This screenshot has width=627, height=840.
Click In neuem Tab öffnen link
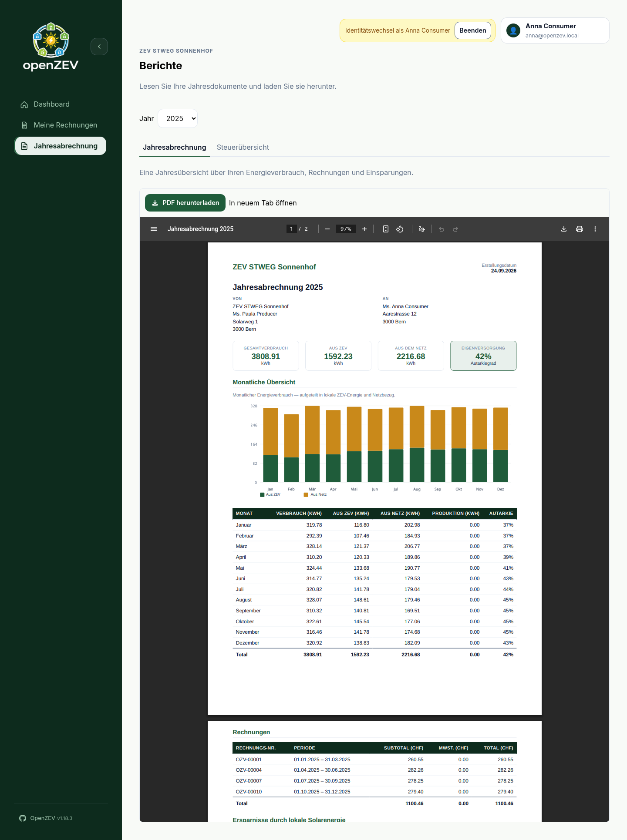tap(263, 203)
